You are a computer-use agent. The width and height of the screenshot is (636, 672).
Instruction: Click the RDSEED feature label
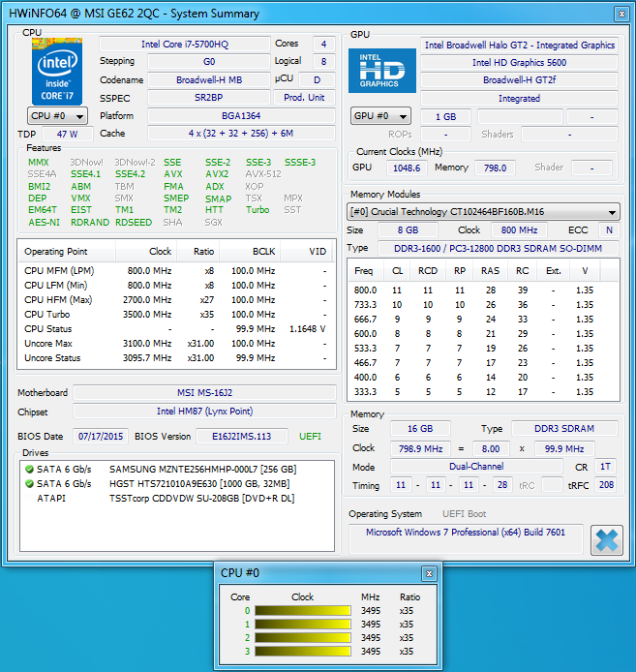[134, 223]
